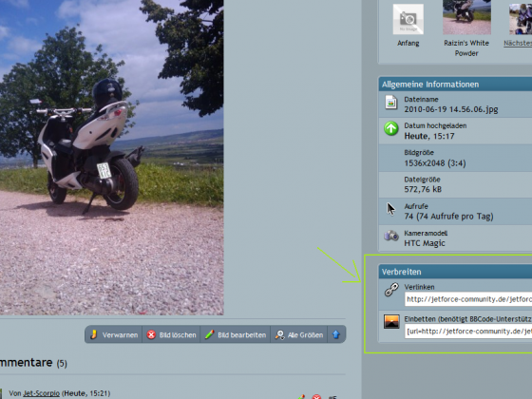Click the green pencil edit icon
The height and width of the screenshot is (399, 532).
209,334
